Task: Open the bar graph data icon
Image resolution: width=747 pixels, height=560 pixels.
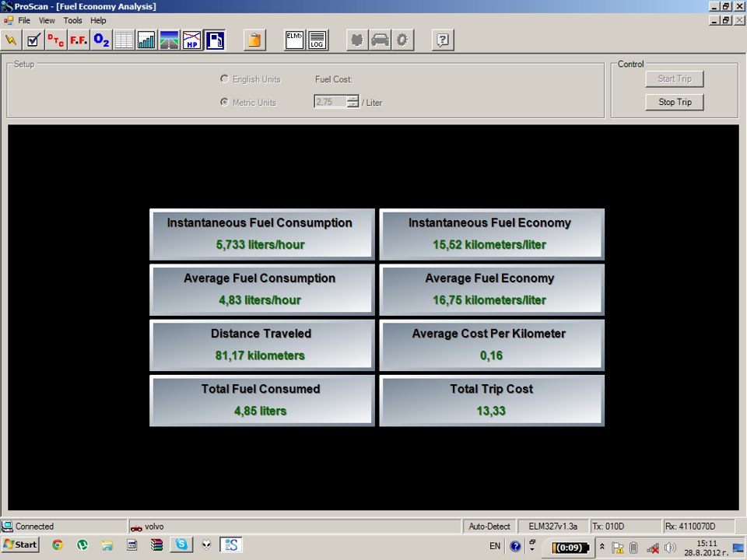Action: point(146,40)
